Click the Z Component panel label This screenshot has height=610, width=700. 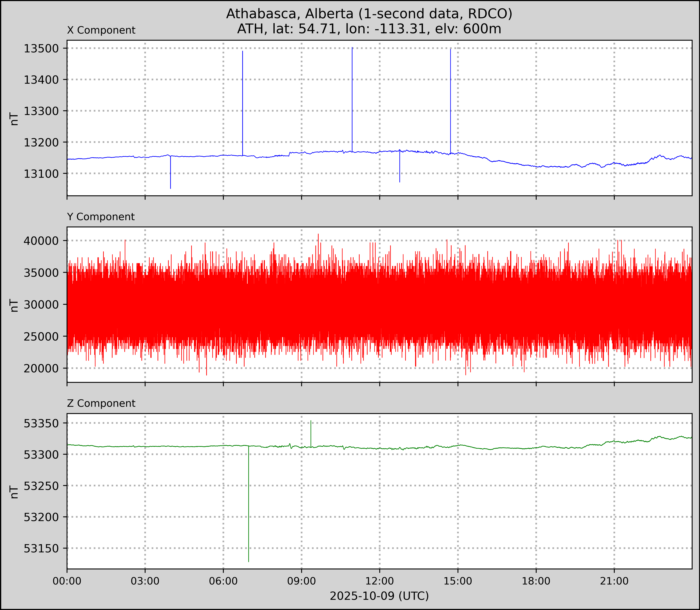(101, 403)
